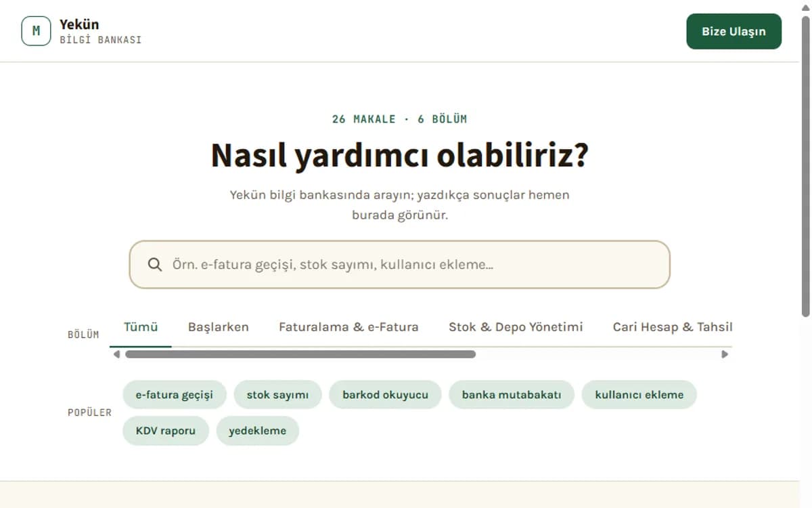Click the e-fatura geçişi popular chip

(x=175, y=395)
